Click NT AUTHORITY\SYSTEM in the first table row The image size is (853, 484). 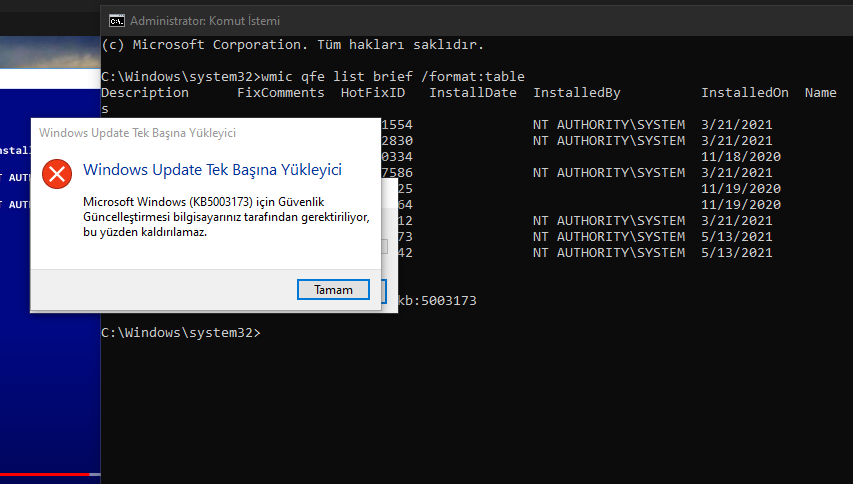click(x=609, y=125)
